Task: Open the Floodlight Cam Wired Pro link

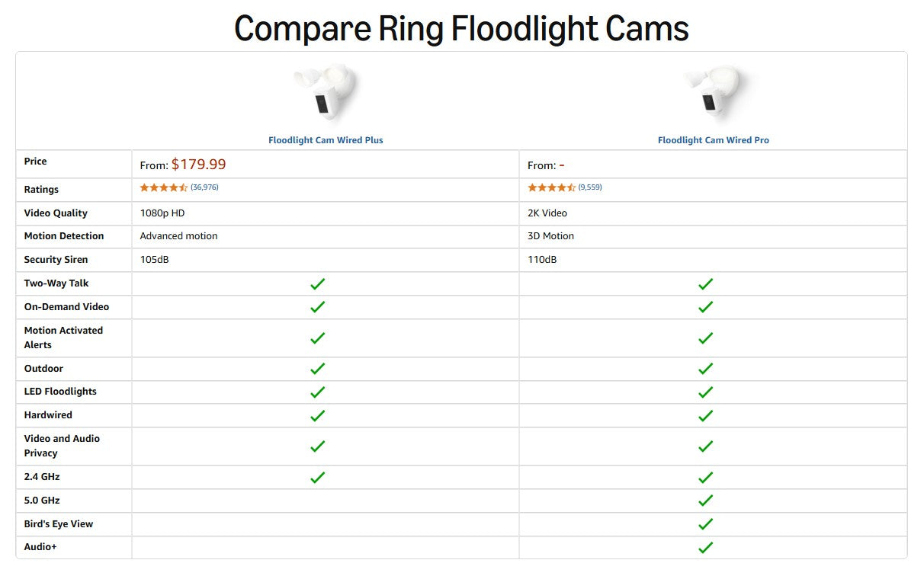Action: [x=713, y=140]
